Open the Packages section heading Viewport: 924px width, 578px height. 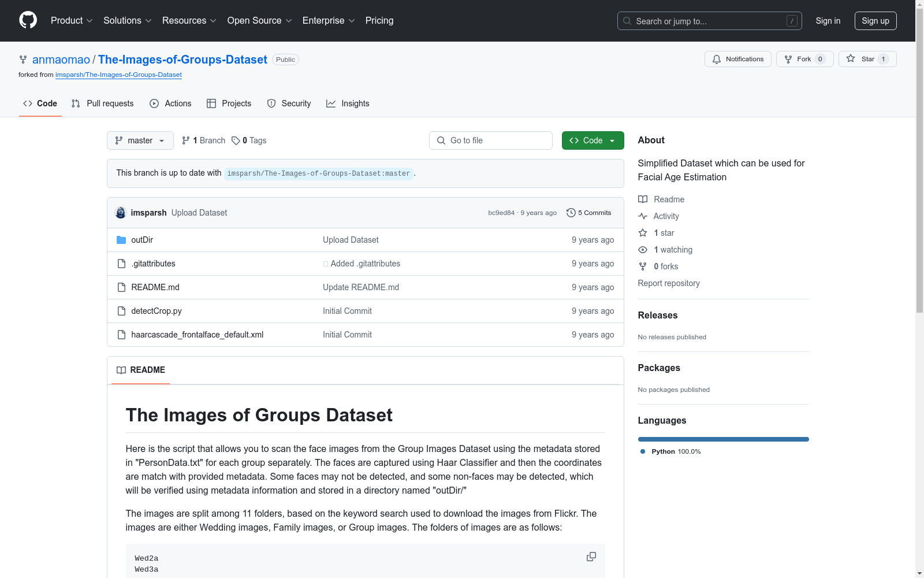(659, 368)
